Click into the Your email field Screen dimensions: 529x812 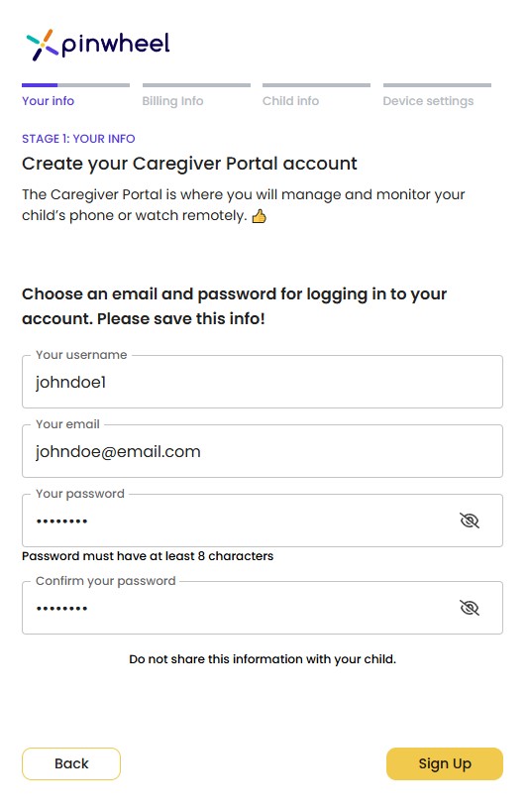pyautogui.click(x=263, y=451)
